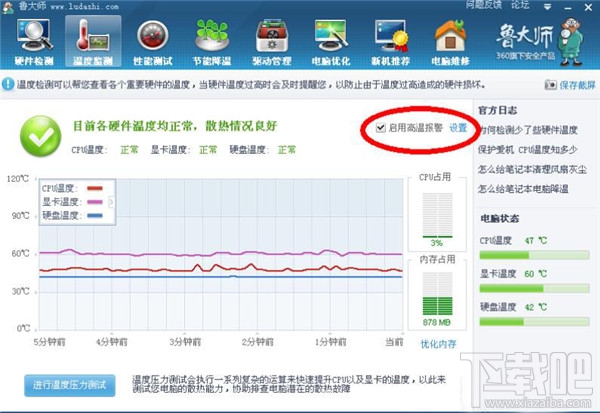Click the CPU温度 green progress bar
This screenshot has width=600, height=413.
(534, 255)
